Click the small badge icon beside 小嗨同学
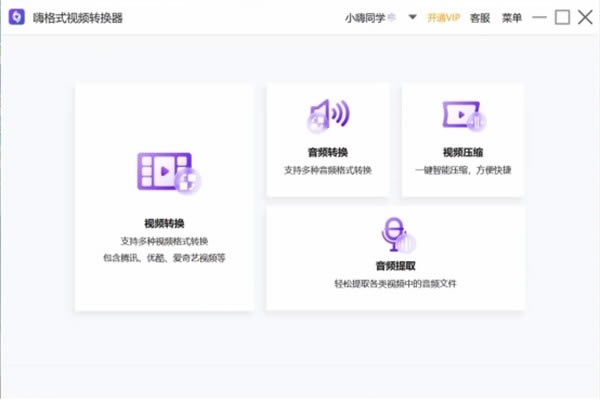This screenshot has width=600, height=400. [392, 17]
